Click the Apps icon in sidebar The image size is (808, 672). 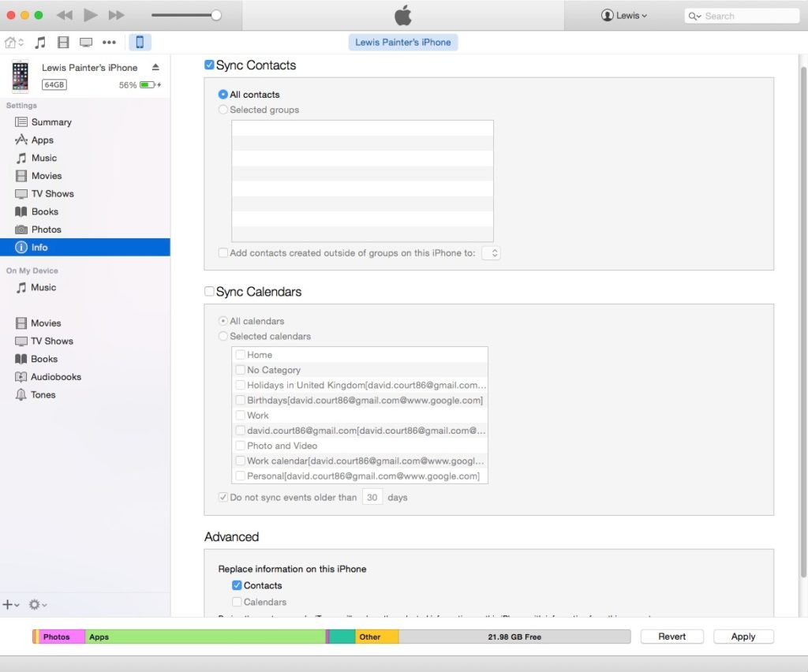coord(21,140)
